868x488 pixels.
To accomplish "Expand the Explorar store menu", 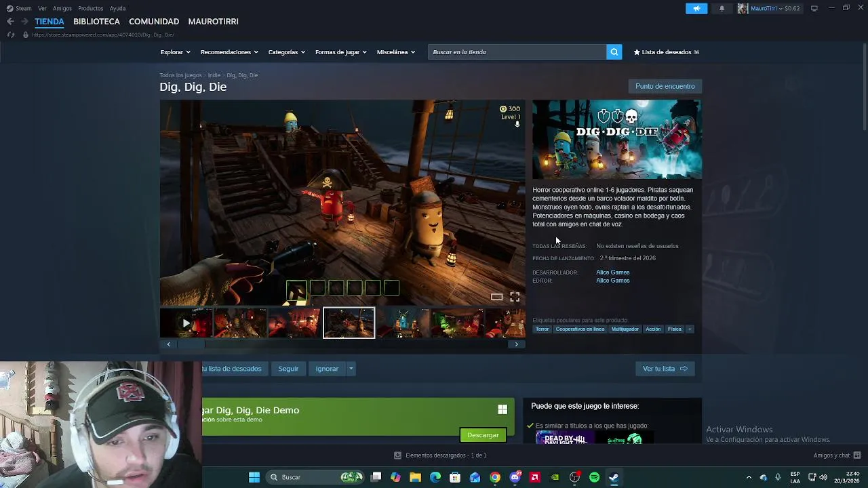I will coord(175,52).
